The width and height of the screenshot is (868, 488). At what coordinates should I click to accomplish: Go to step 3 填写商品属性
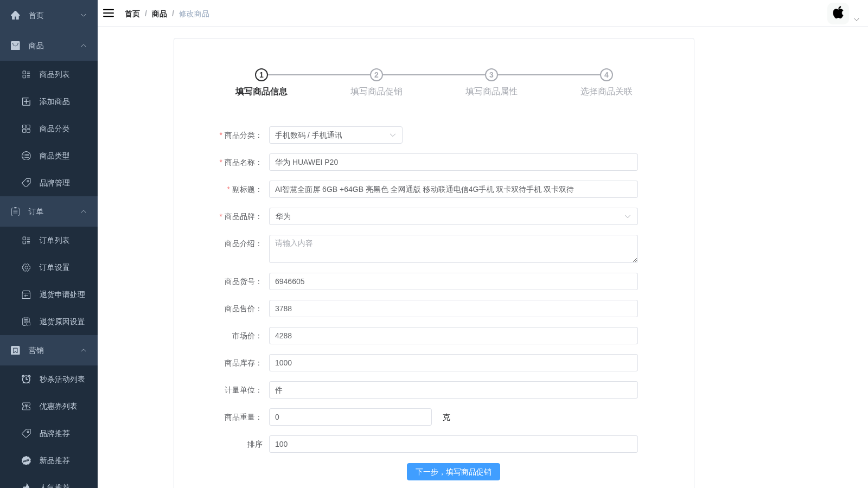pyautogui.click(x=492, y=75)
